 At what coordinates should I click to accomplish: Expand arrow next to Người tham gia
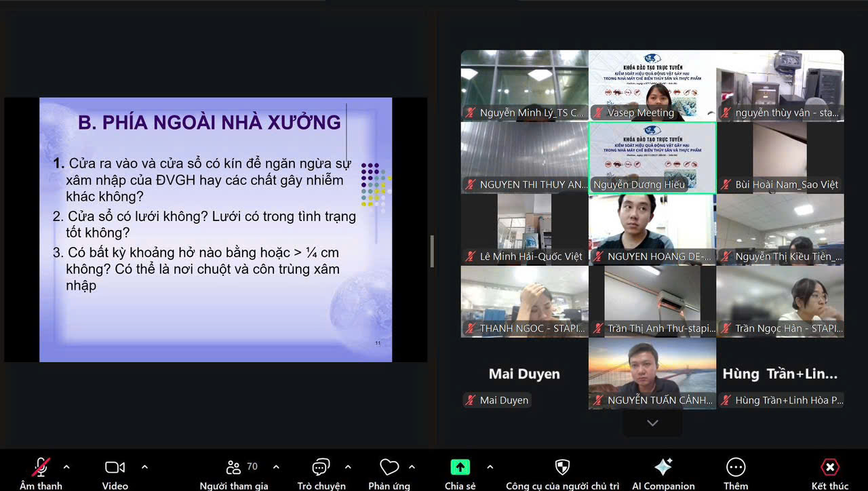(276, 467)
